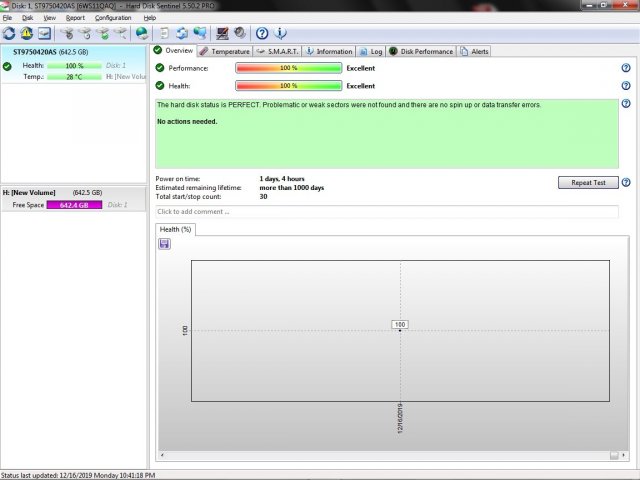
Task: Click the magenta Free Space usage bar
Action: (x=75, y=205)
